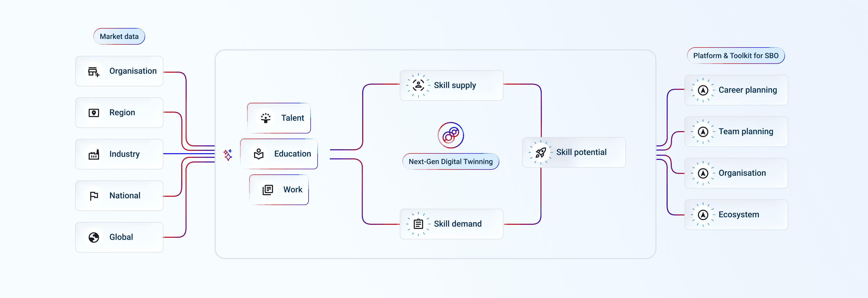This screenshot has height=298, width=868.
Task: Click the compass icon next to Career planning
Action: (703, 90)
